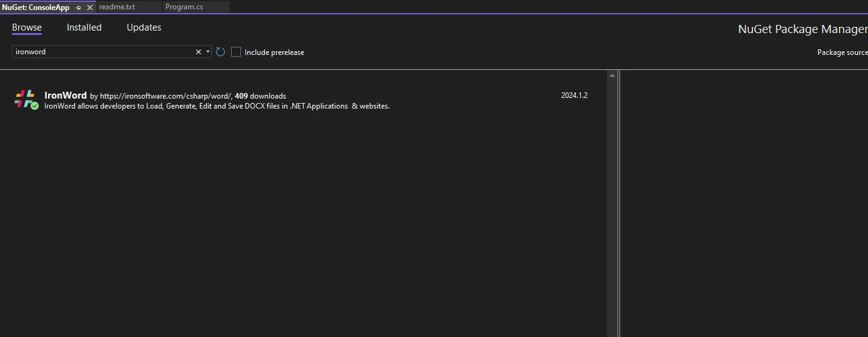868x337 pixels.
Task: Select the Installed packages tab
Action: (84, 27)
